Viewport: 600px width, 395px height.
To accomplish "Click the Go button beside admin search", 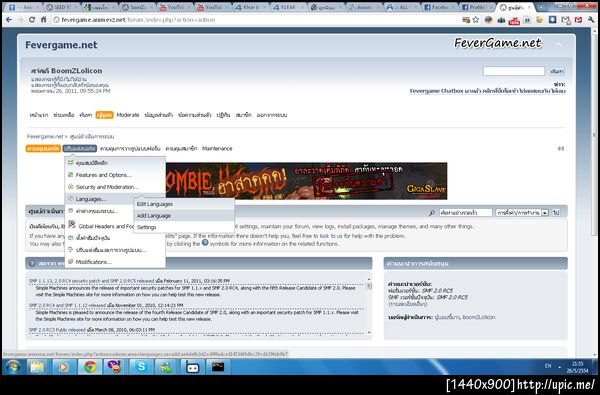I will [x=556, y=212].
